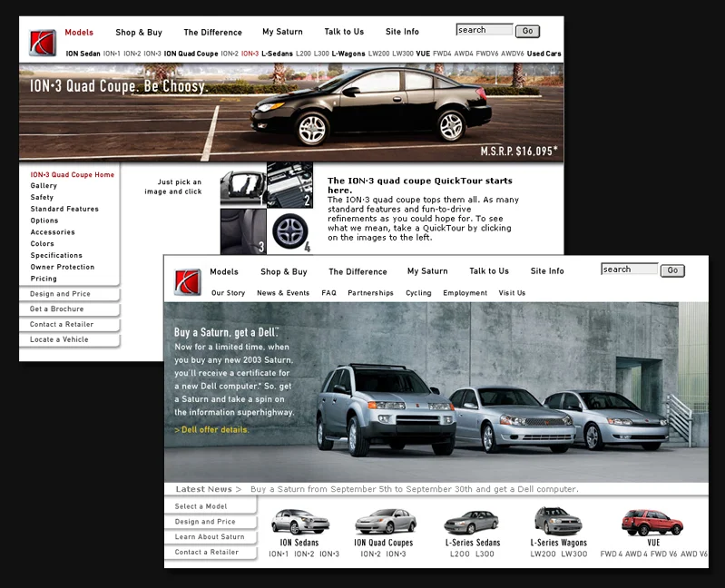Click the Learn About Saturn button
Image resolution: width=725 pixels, height=588 pixels.
point(211,537)
